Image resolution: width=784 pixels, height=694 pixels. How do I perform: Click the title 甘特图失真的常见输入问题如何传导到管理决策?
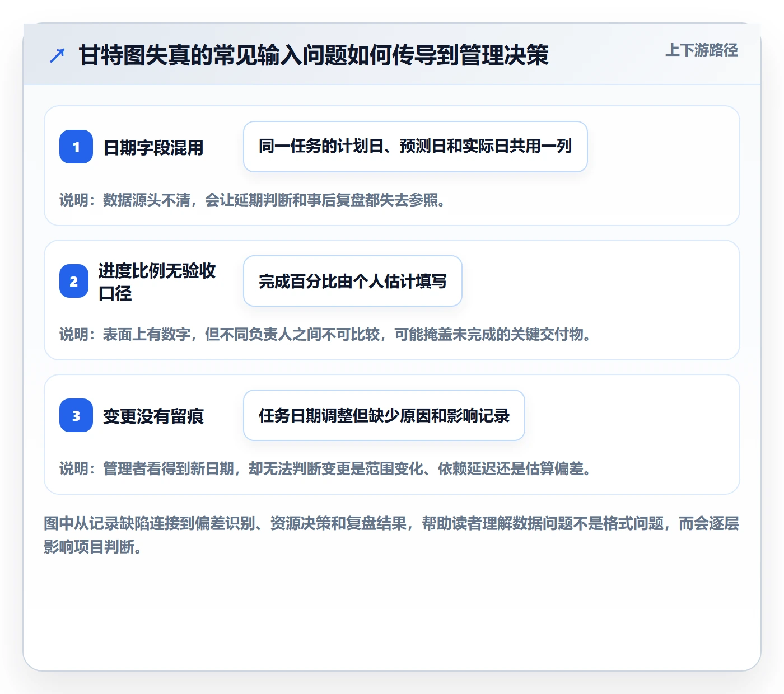[314, 55]
